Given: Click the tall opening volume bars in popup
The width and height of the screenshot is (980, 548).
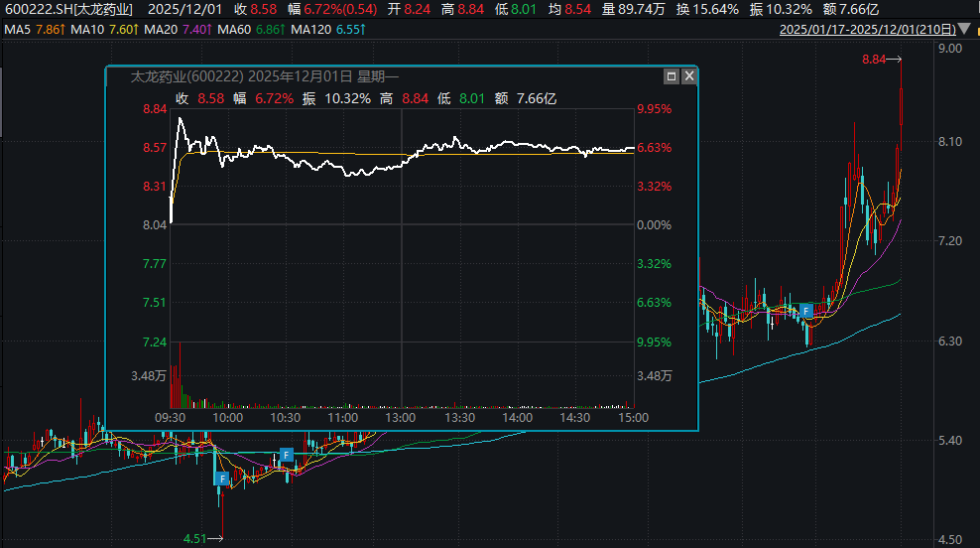Looking at the screenshot, I should (173, 385).
